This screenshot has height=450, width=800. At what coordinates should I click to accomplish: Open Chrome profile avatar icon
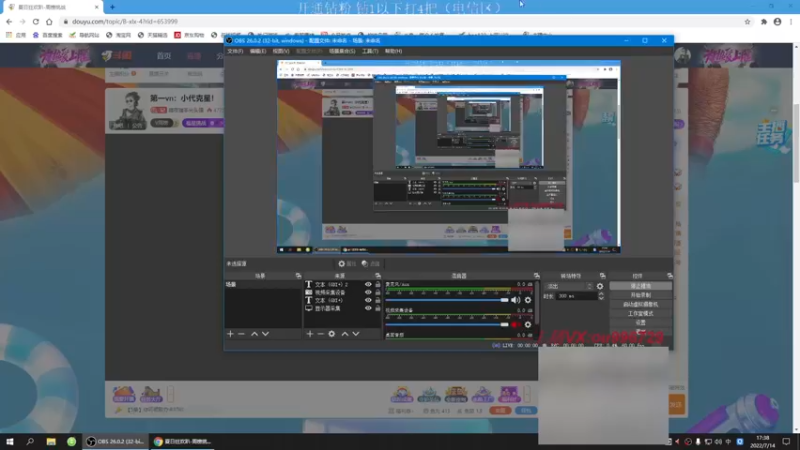pos(778,21)
